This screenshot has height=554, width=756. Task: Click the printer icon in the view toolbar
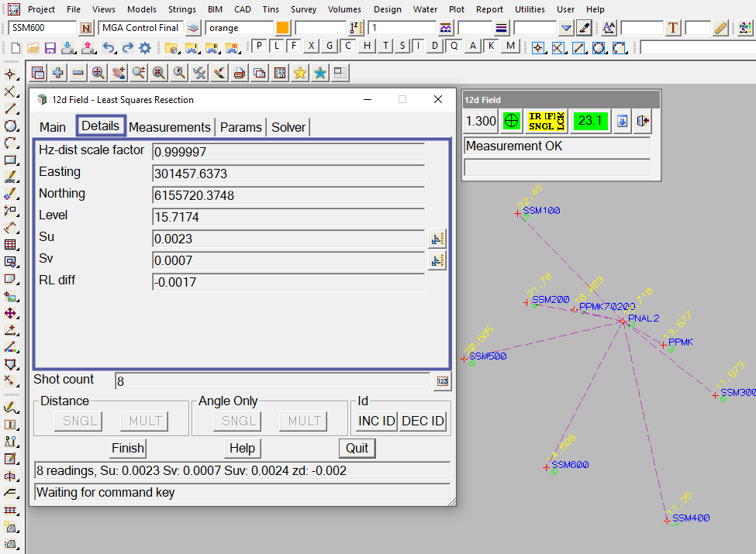pyautogui.click(x=240, y=74)
